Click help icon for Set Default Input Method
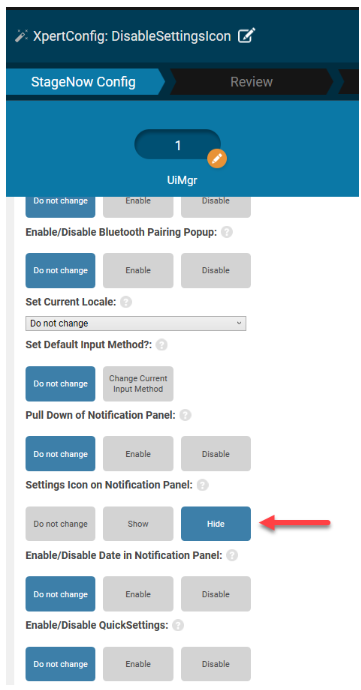The height and width of the screenshot is (690, 361). click(162, 345)
